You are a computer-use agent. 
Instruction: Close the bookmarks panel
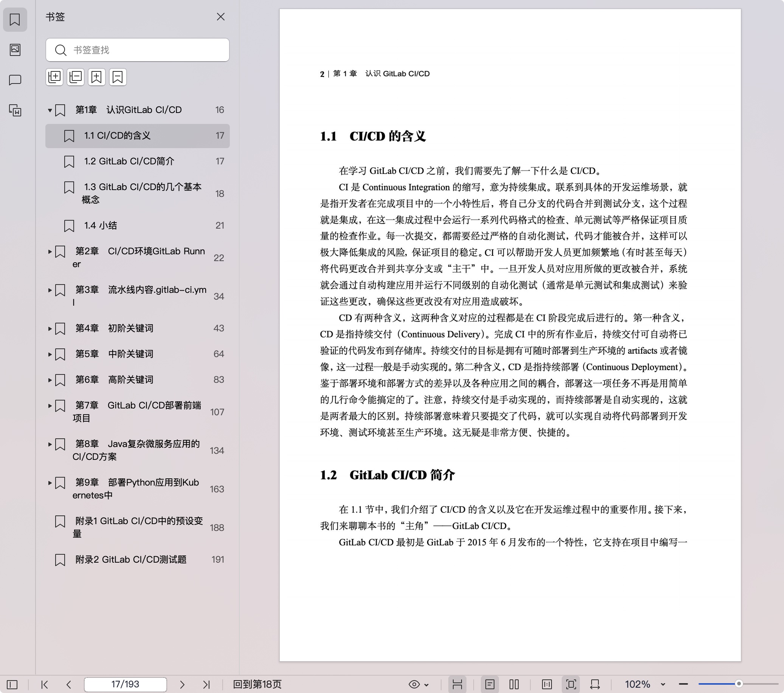220,17
